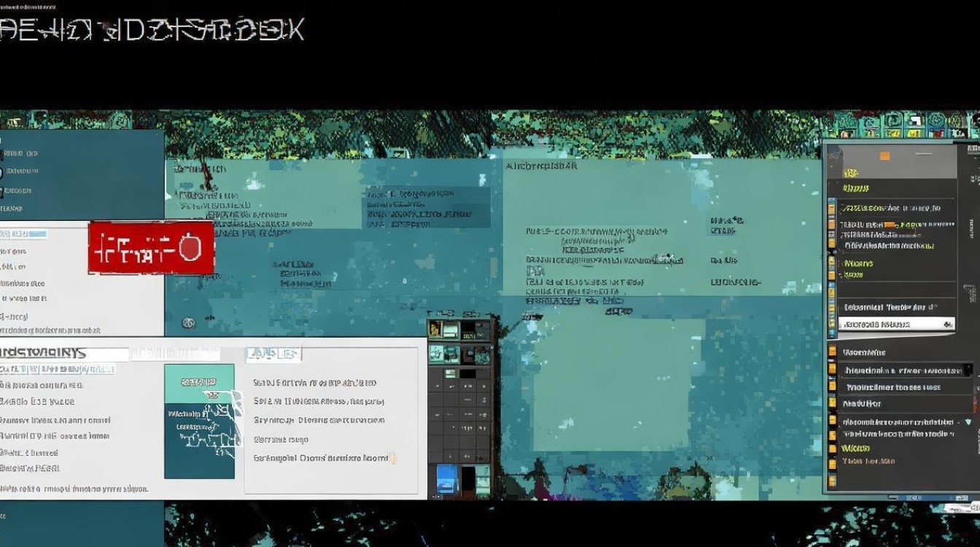Open the teal preview thumbnail in the white dialog

click(x=200, y=422)
